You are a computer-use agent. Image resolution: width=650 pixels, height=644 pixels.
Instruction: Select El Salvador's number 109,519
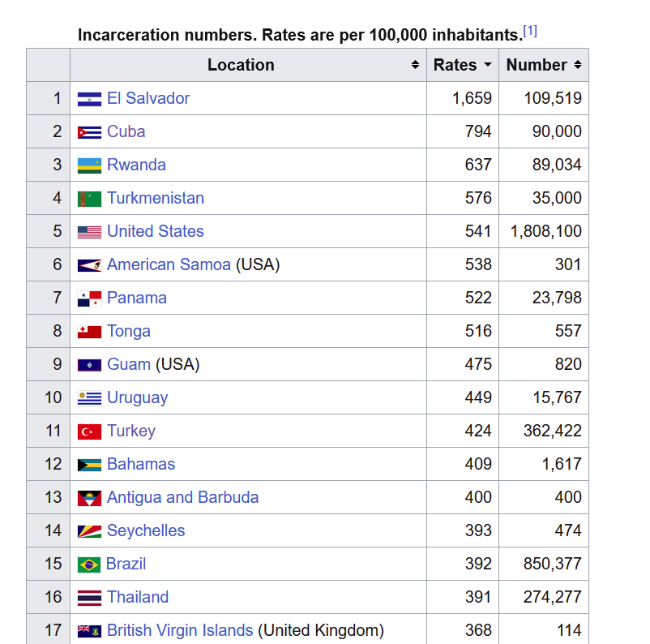[553, 98]
